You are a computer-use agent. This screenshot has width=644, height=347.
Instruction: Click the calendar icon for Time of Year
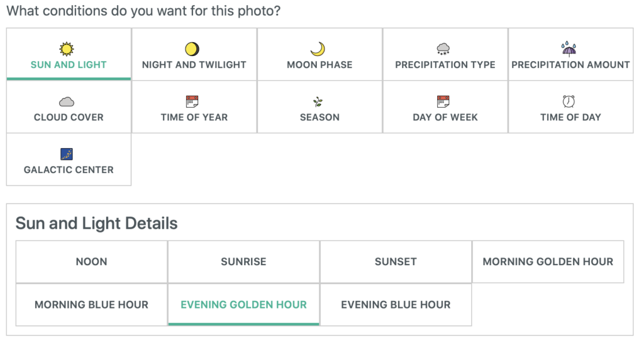192,101
